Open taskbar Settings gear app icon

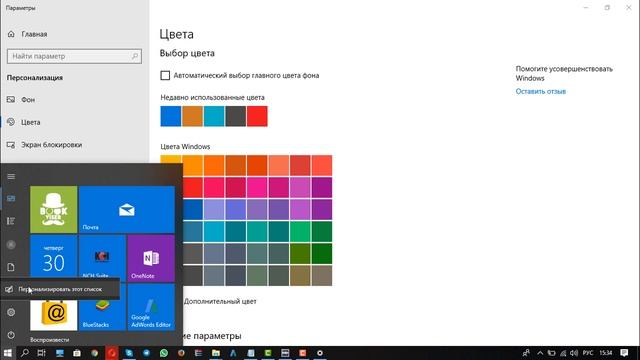pyautogui.click(x=320, y=353)
